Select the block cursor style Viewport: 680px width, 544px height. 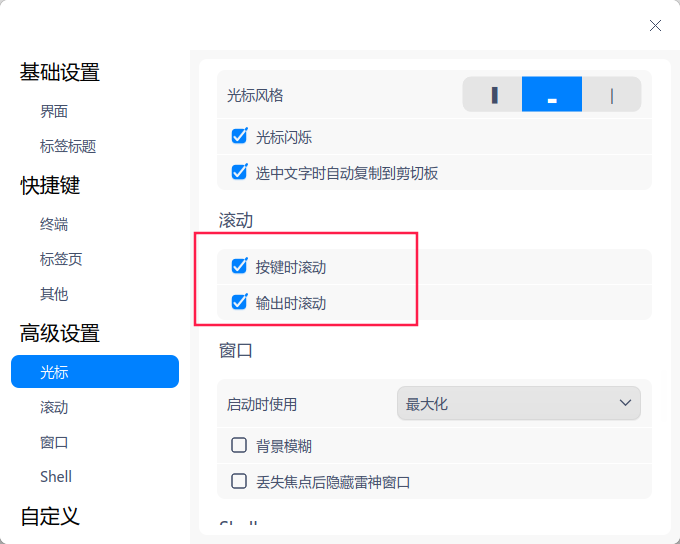click(492, 95)
